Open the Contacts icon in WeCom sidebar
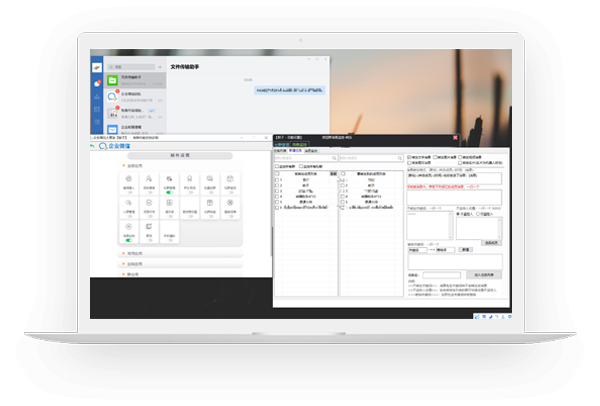Screen dimensions: 600x406 (97, 96)
